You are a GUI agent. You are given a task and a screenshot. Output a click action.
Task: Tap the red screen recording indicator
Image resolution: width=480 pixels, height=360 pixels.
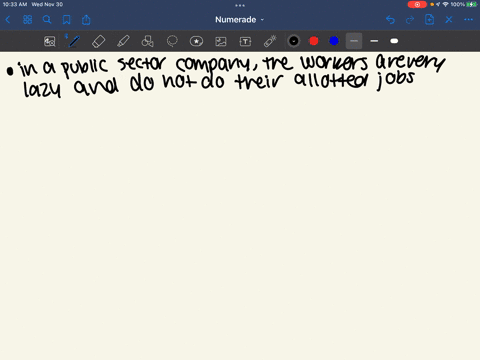tap(417, 4)
